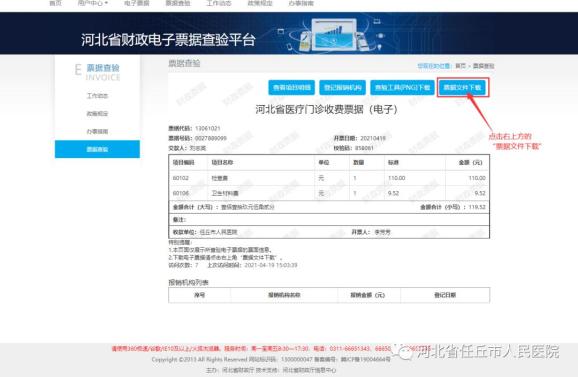Viewport: 578px width, 377px height.
Task: Click 报销机构名称 column header
Action: (284, 295)
